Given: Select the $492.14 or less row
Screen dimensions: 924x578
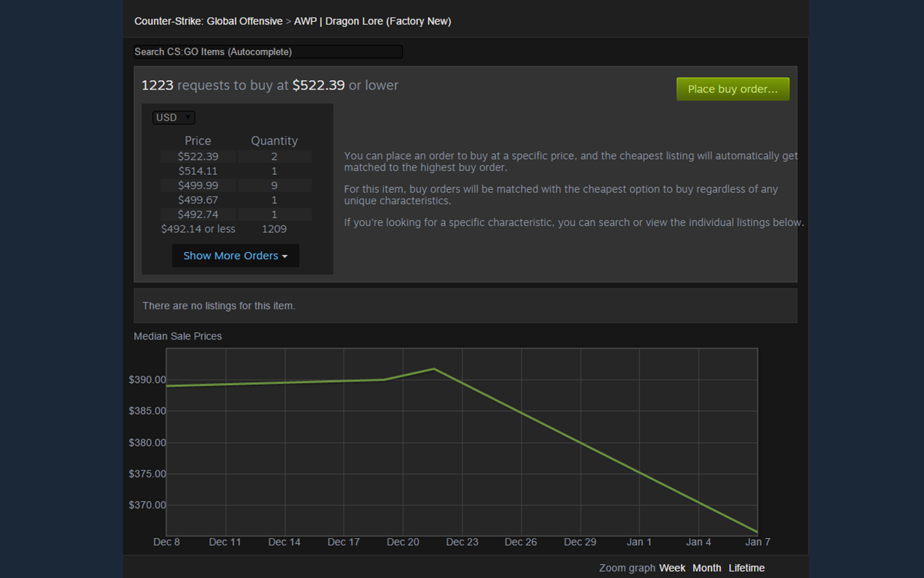Looking at the screenshot, I should coord(236,228).
